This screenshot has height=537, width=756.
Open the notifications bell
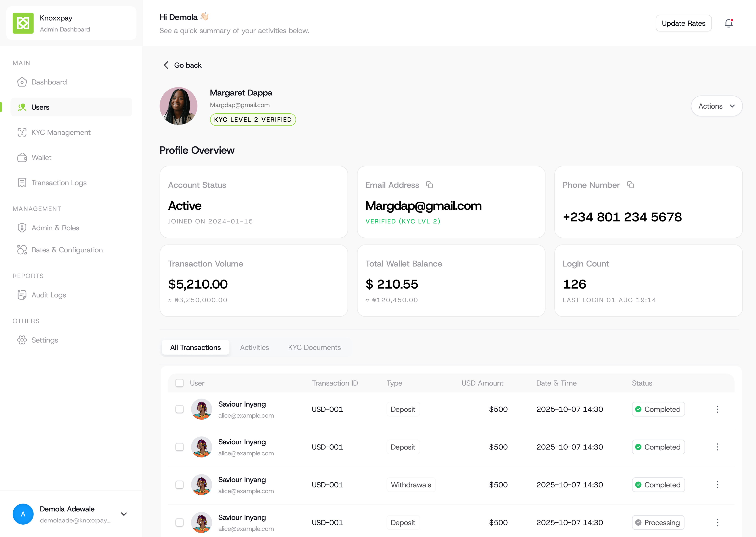[x=729, y=23]
